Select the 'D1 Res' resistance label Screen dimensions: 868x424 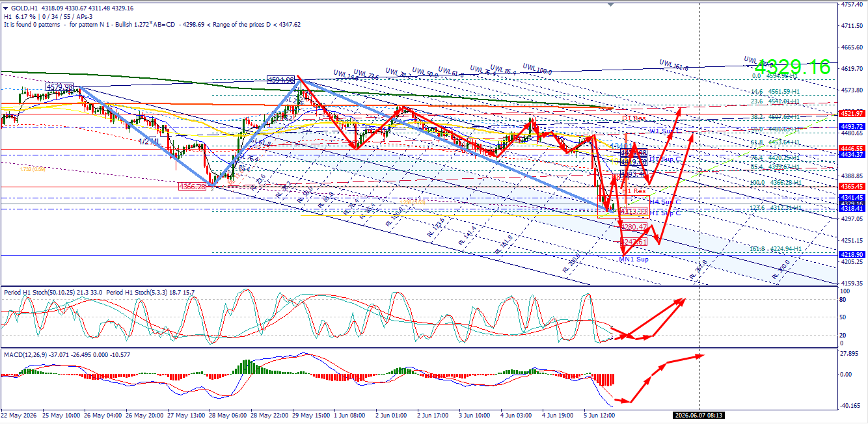633,118
